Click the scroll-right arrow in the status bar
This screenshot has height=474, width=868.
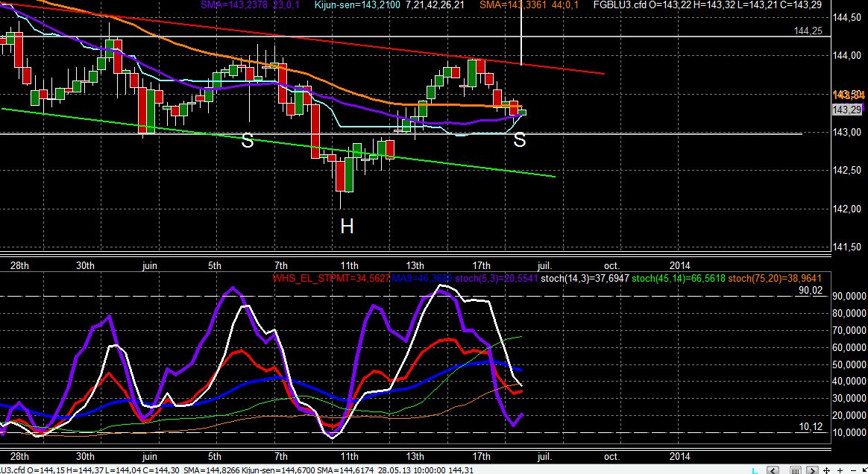(x=813, y=471)
